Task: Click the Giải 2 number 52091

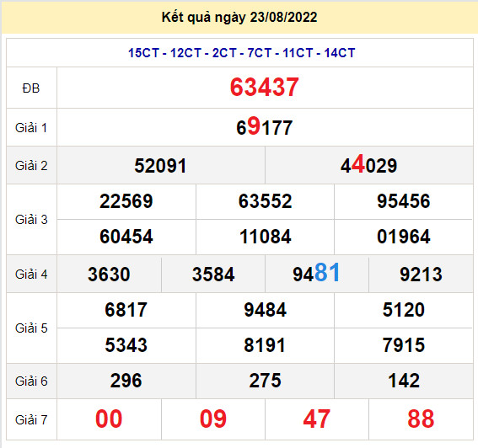Action: point(160,166)
